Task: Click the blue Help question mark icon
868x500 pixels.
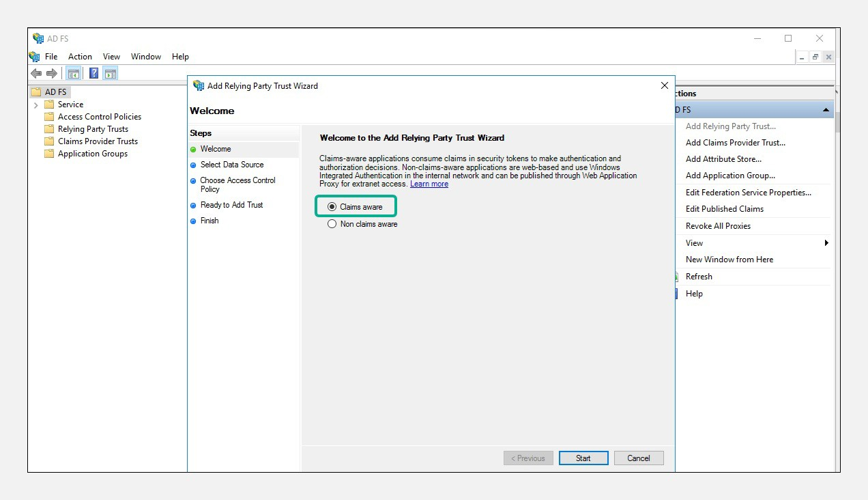Action: click(x=93, y=74)
